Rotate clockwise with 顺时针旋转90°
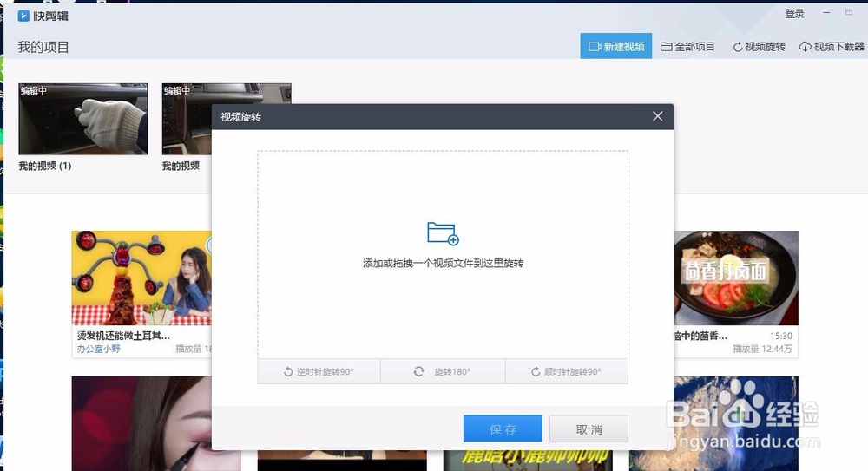The height and width of the screenshot is (471, 868). pyautogui.click(x=566, y=371)
